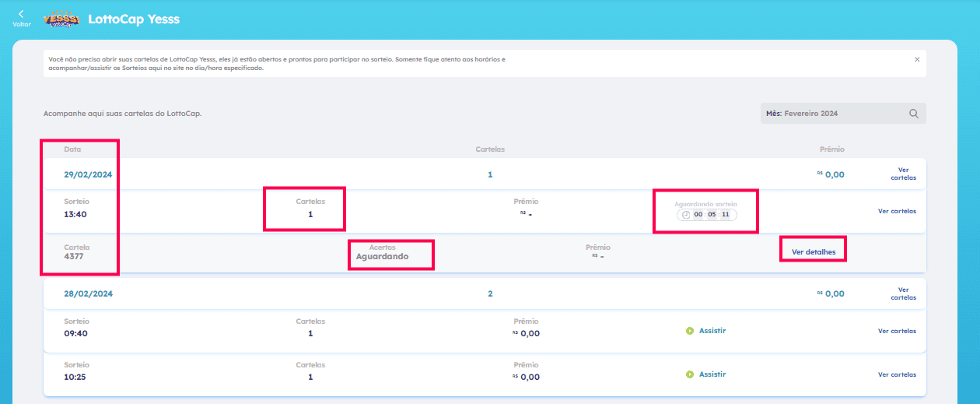Click the R$ 0,00 prize for 29/02/2024
The height and width of the screenshot is (404, 980).
coord(831,174)
